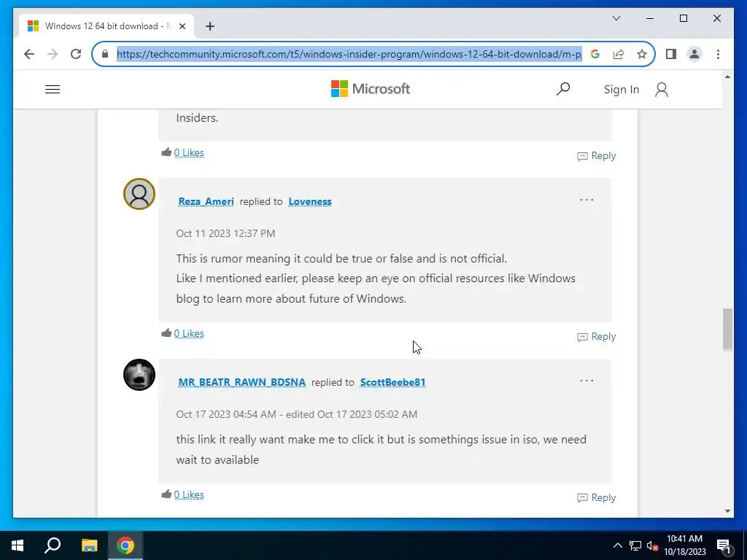This screenshot has width=747, height=560.
Task: Open a new browser tab
Action: point(210,26)
